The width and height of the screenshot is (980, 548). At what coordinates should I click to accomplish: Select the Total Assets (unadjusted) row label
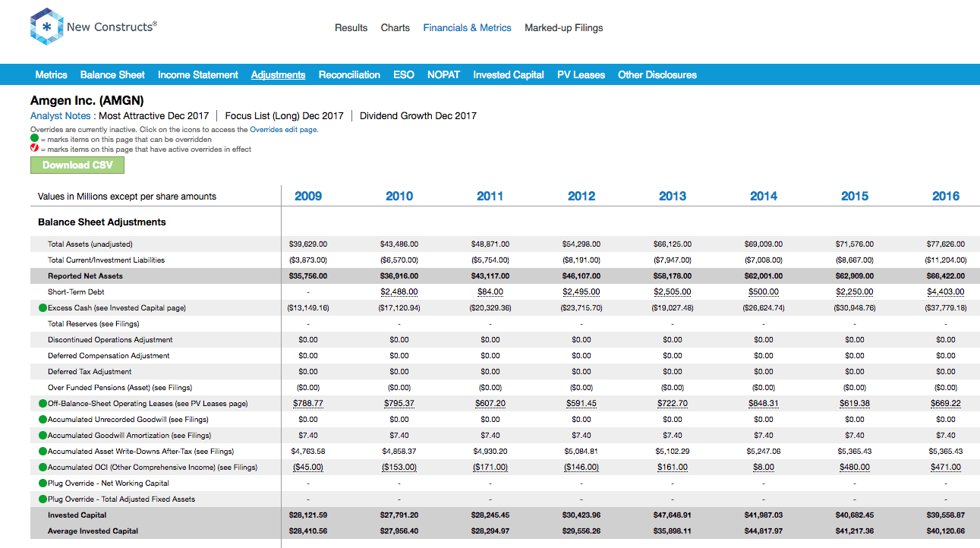90,244
